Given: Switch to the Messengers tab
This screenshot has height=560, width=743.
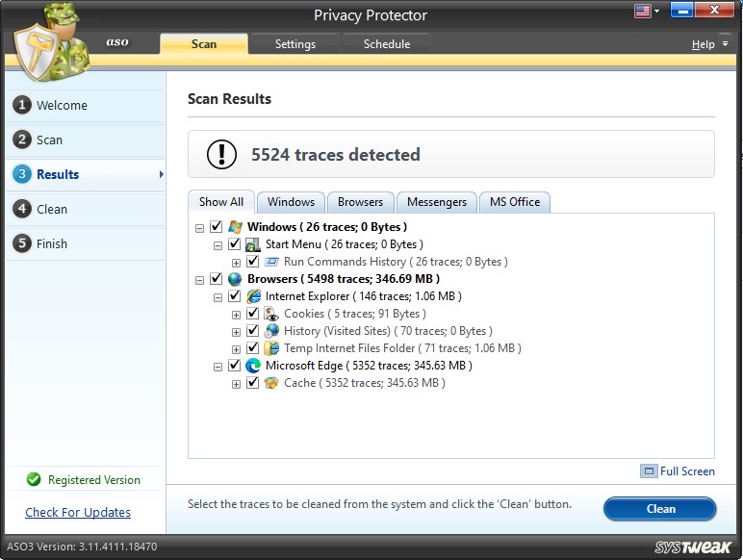Looking at the screenshot, I should [436, 202].
